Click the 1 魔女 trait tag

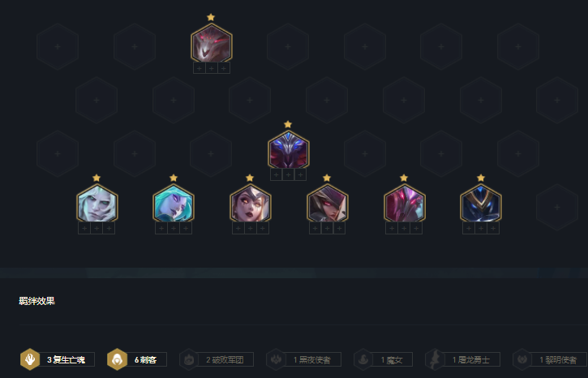tap(392, 359)
